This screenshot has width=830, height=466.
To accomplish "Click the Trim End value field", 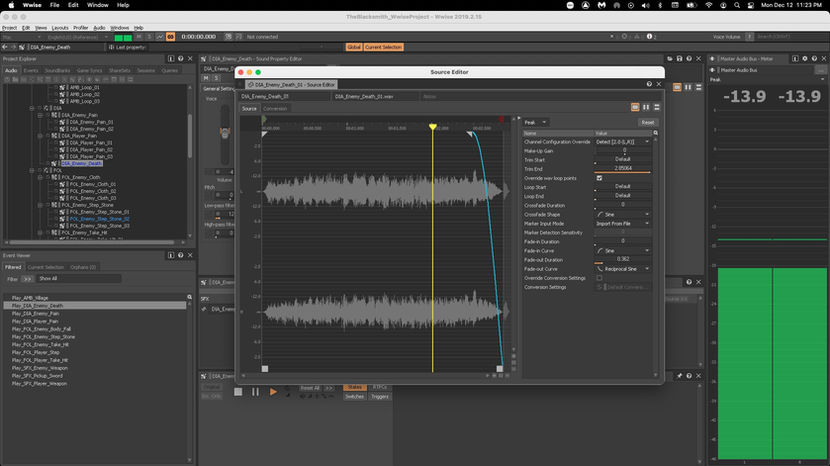I will (x=622, y=168).
